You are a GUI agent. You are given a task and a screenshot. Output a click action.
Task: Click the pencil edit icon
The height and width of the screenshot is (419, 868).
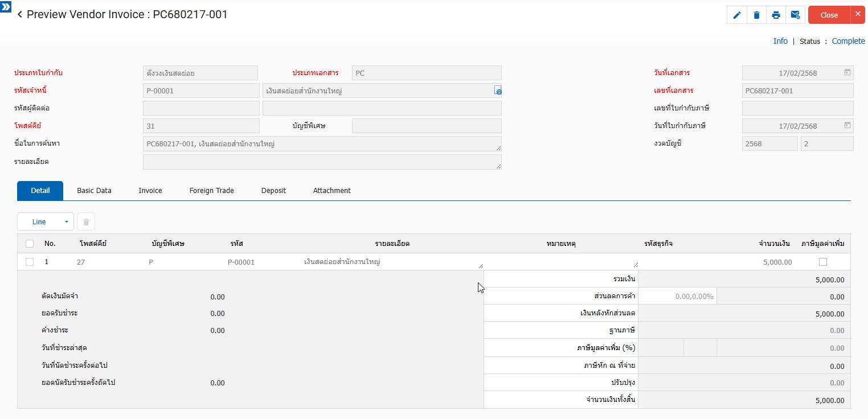737,15
